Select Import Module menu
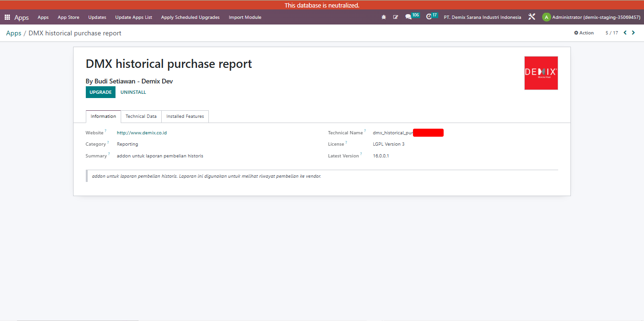The height and width of the screenshot is (321, 644). click(x=245, y=17)
